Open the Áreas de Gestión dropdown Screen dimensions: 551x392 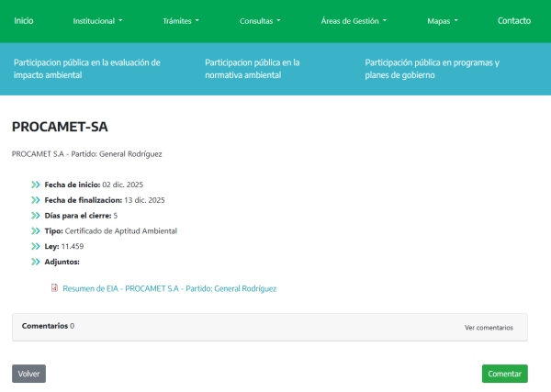(354, 20)
